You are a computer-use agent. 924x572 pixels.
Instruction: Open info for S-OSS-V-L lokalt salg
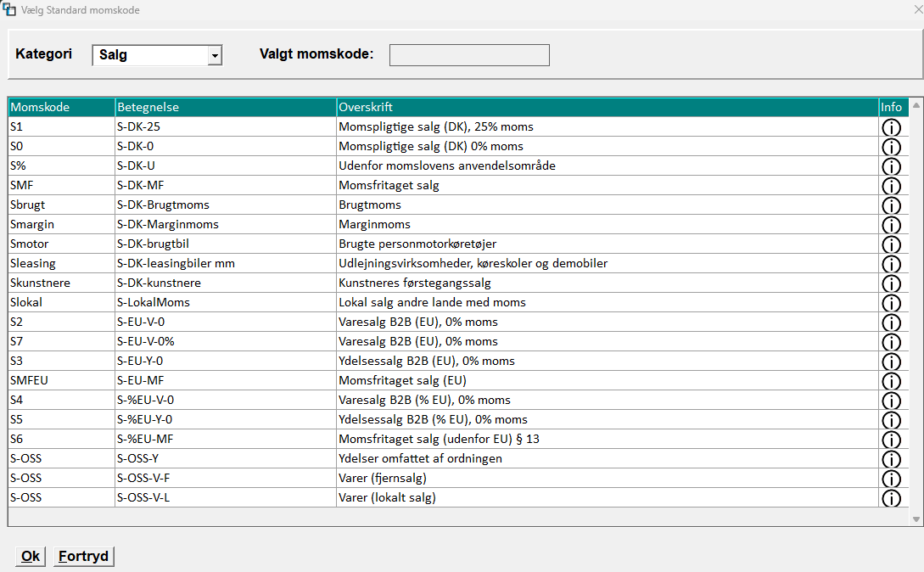coord(891,497)
